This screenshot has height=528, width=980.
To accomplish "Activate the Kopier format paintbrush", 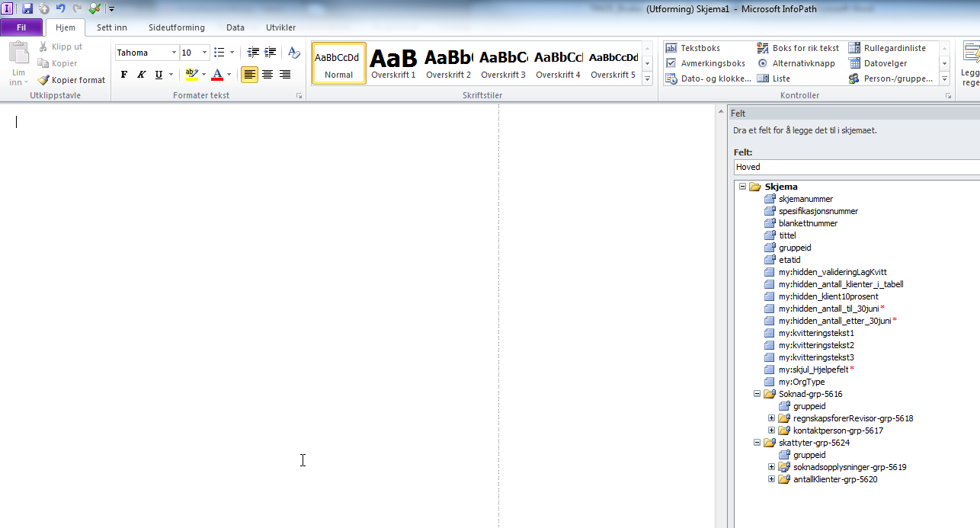I will pyautogui.click(x=72, y=80).
